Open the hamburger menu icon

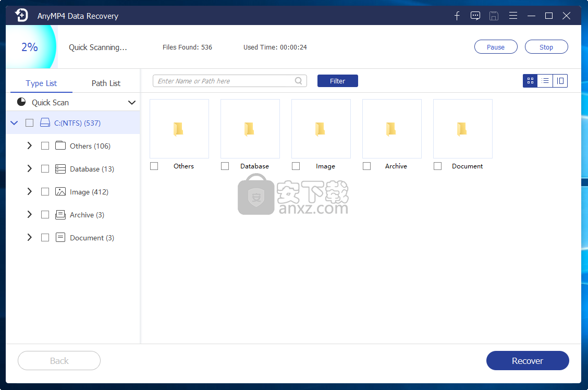[x=513, y=16]
